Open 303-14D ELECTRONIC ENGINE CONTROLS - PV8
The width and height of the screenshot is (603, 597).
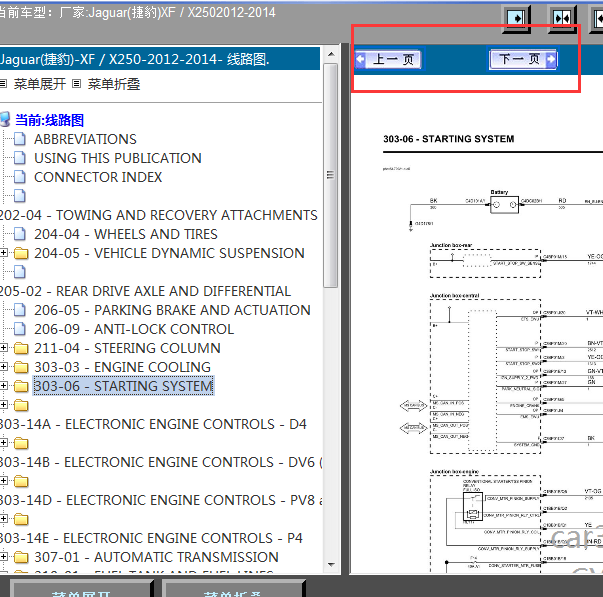[161, 500]
